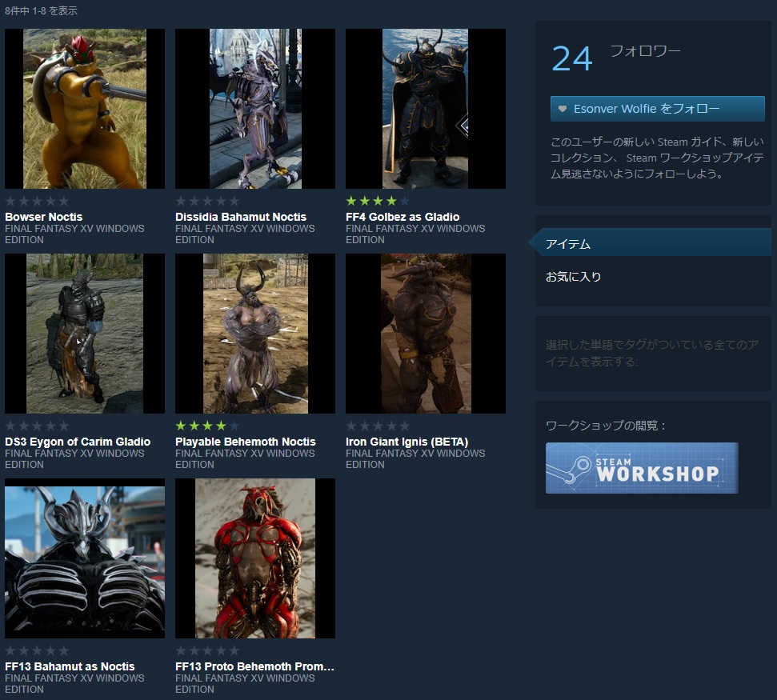Click the Playable Behemoth Noctis title link
The image size is (777, 700).
(x=246, y=442)
